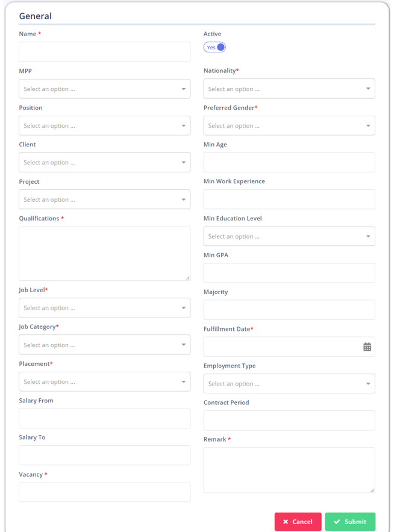Select the Position dropdown

click(x=104, y=125)
